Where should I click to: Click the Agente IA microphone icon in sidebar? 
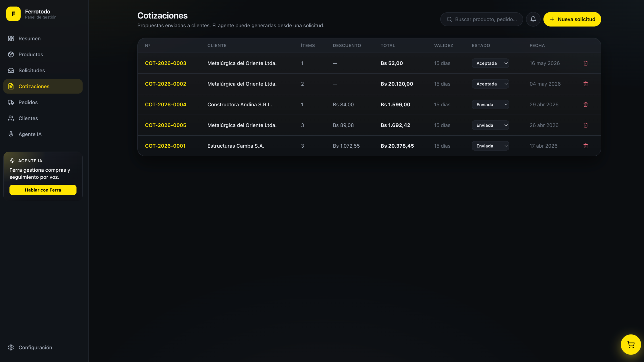pyautogui.click(x=11, y=134)
